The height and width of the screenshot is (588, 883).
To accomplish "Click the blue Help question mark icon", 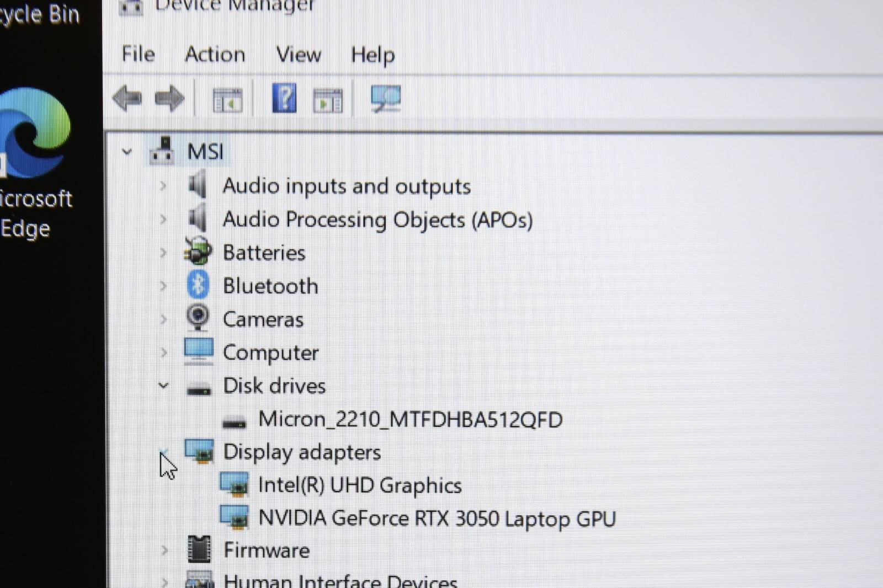I will point(284,98).
